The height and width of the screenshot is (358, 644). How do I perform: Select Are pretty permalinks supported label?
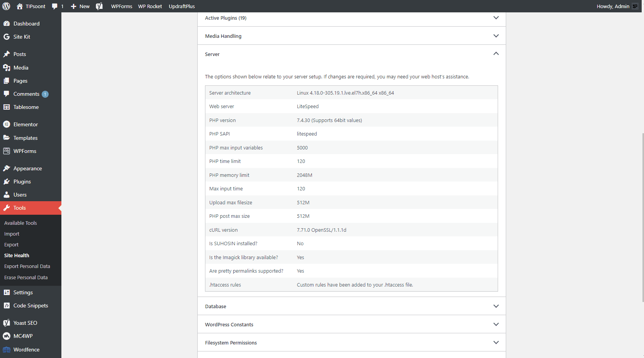(246, 271)
